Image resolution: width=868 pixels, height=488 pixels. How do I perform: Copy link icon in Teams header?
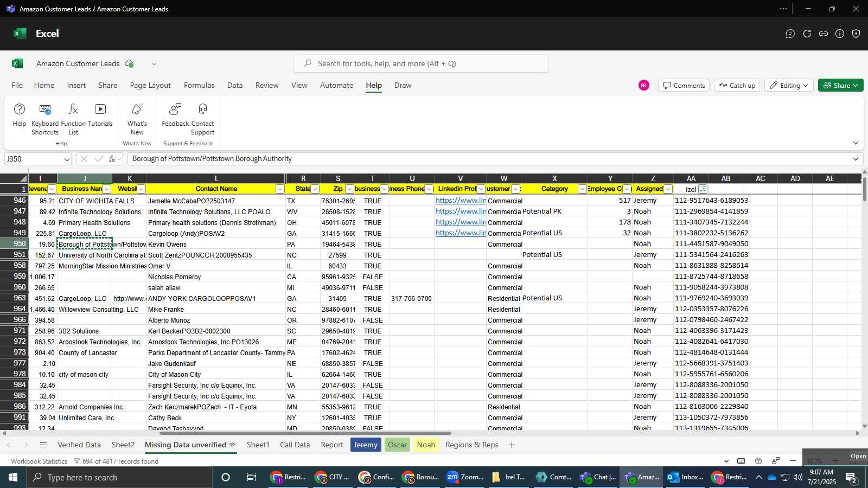(x=824, y=34)
